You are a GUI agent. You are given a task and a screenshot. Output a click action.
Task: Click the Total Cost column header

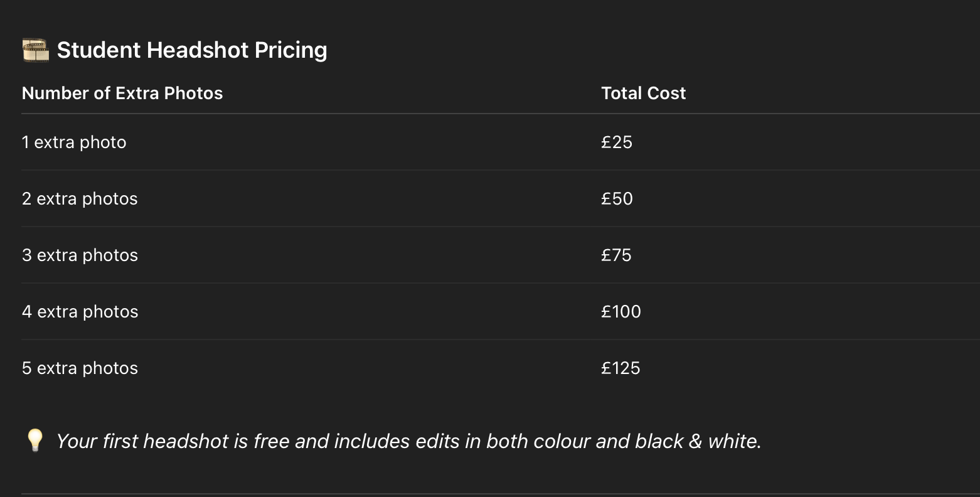pyautogui.click(x=643, y=93)
